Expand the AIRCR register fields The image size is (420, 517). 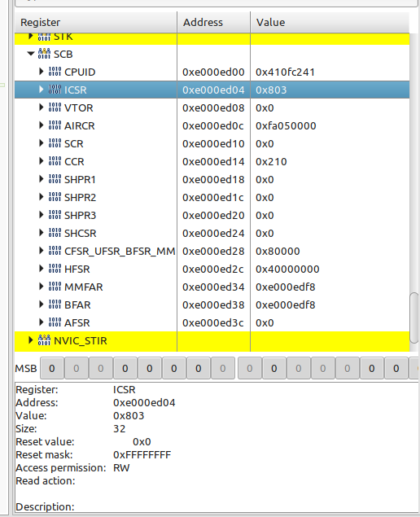[42, 125]
